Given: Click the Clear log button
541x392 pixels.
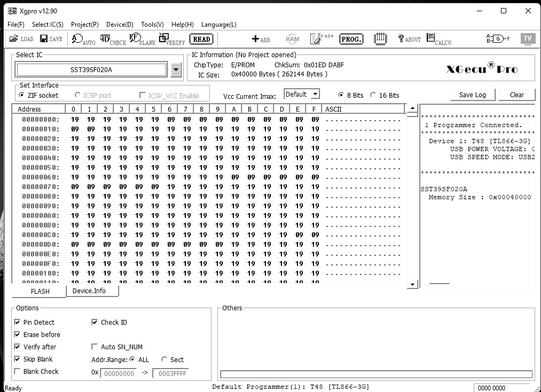Looking at the screenshot, I should [x=516, y=95].
